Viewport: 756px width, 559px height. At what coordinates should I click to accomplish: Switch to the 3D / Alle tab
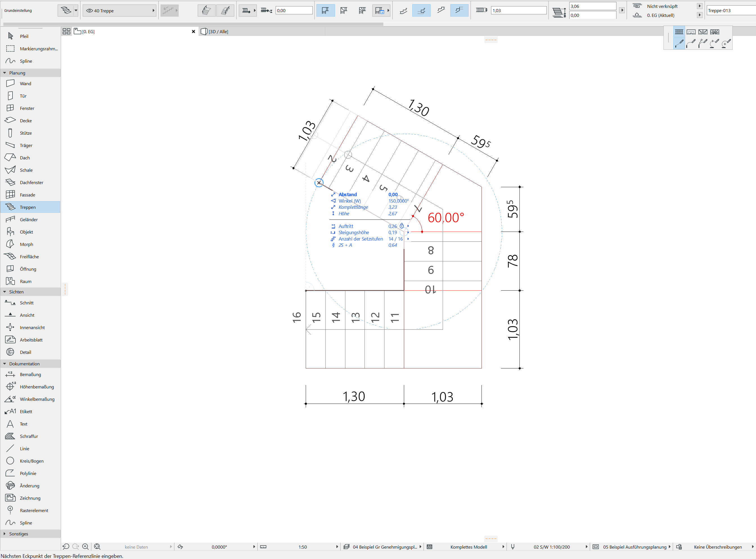[x=218, y=31]
